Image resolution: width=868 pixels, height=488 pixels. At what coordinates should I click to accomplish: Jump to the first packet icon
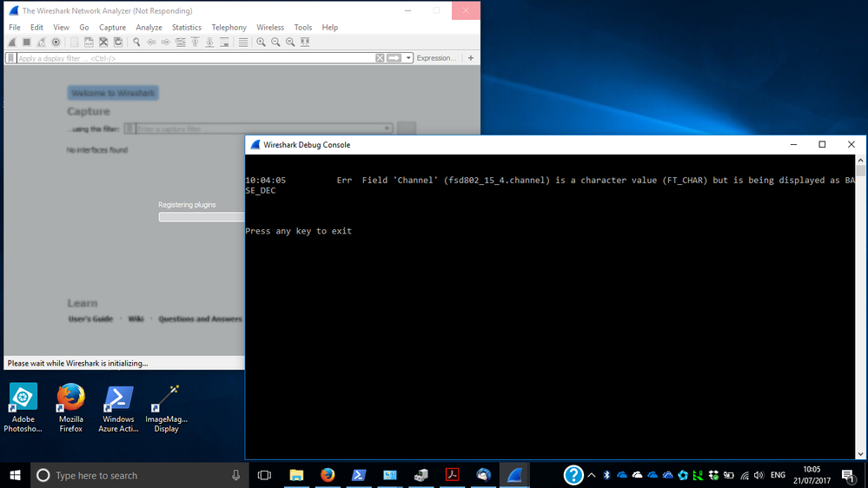[x=195, y=42]
